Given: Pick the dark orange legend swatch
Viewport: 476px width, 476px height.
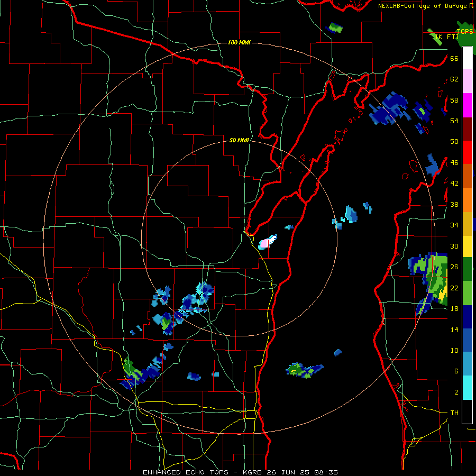Looking at the screenshot, I should tap(467, 176).
